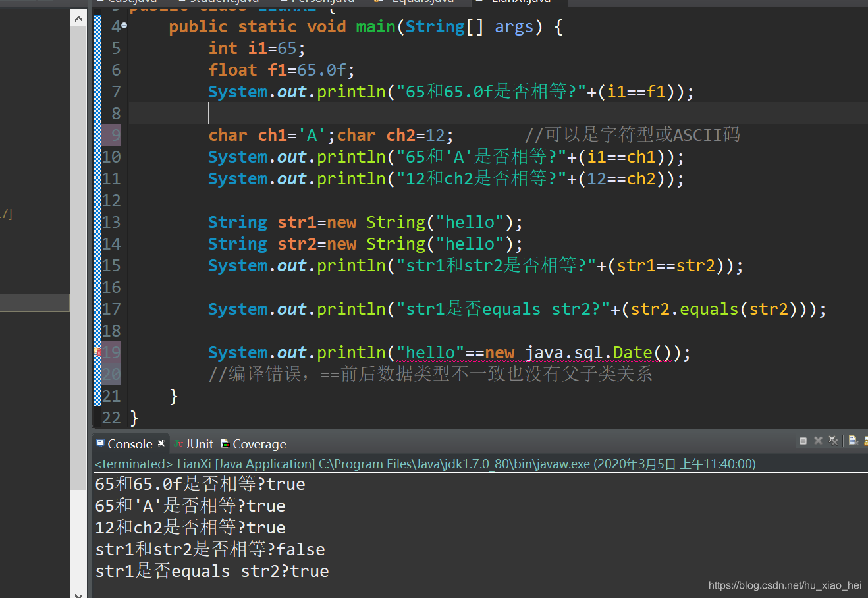Switch to the Console tab
The width and height of the screenshot is (868, 598).
pos(130,444)
